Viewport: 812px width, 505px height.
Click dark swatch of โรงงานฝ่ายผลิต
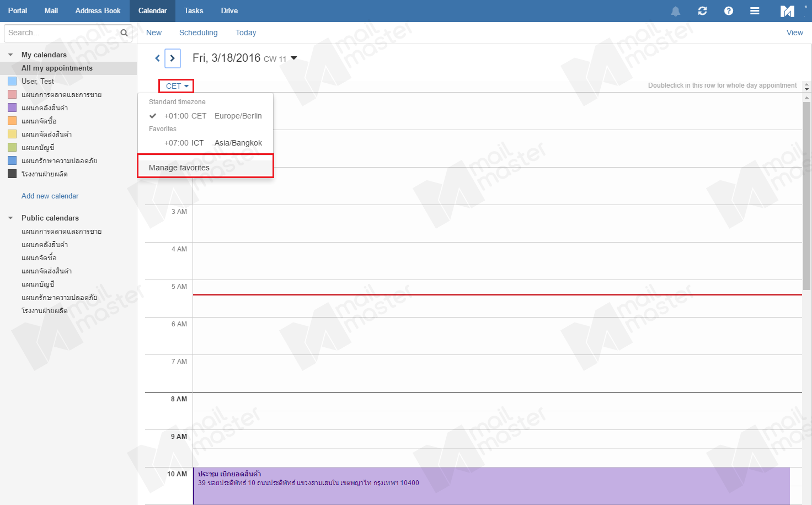point(12,174)
